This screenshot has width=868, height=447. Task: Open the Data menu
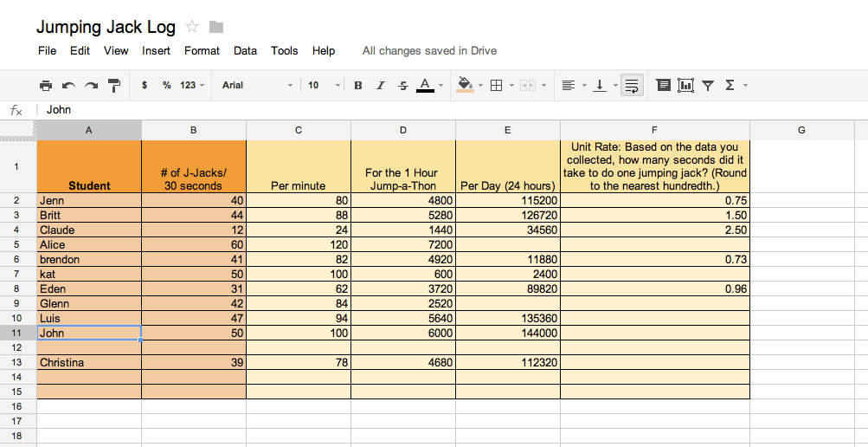(245, 50)
